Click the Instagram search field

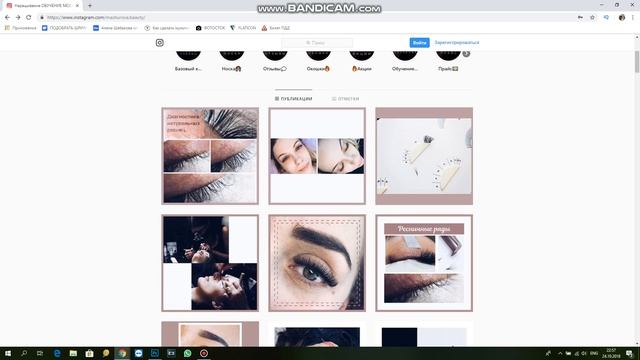pyautogui.click(x=317, y=43)
